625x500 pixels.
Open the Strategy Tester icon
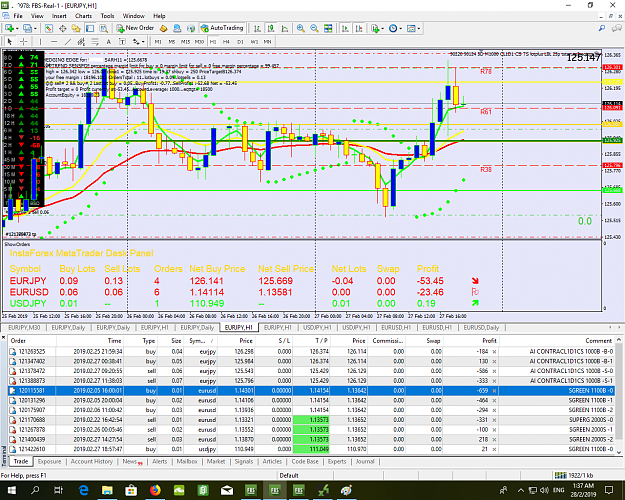(104, 28)
